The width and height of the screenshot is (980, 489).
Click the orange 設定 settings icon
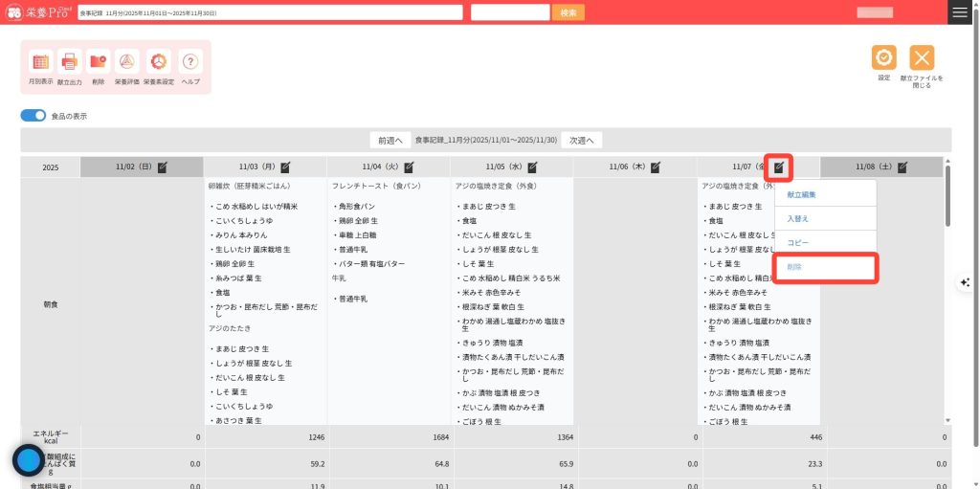pos(883,58)
